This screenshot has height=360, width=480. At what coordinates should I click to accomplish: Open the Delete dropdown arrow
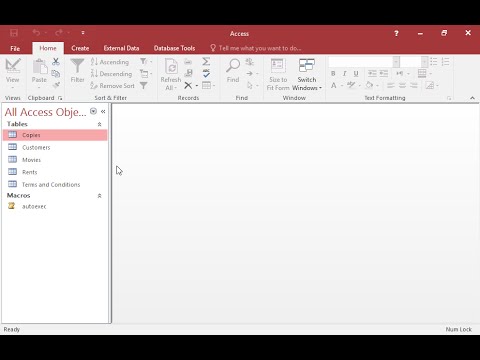click(197, 86)
